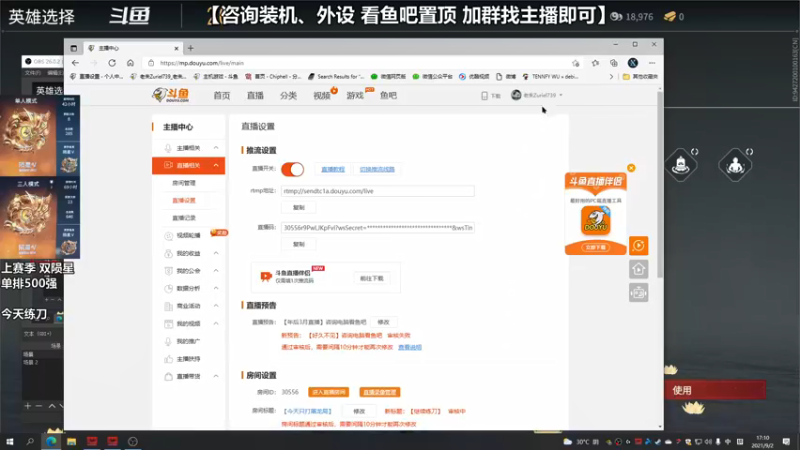The width and height of the screenshot is (800, 450).
Task: Open the 其他收藏夹 bookmarks folder
Action: pos(640,77)
